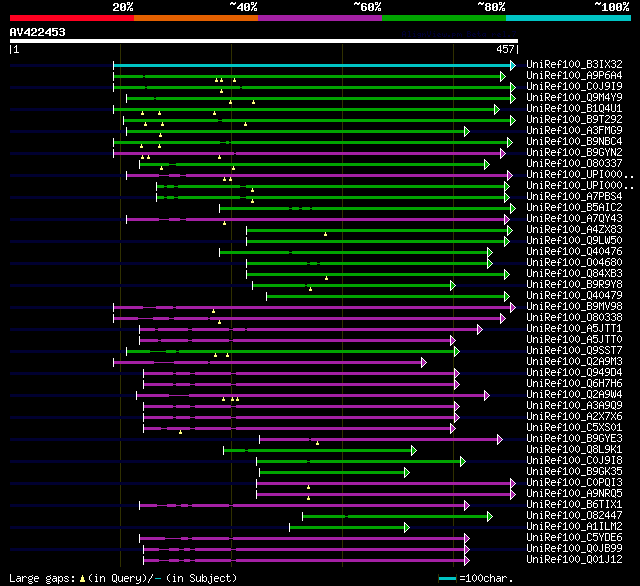Select the UniRef100_Q8L9K1 label
640x586 pixels.
click(x=574, y=450)
